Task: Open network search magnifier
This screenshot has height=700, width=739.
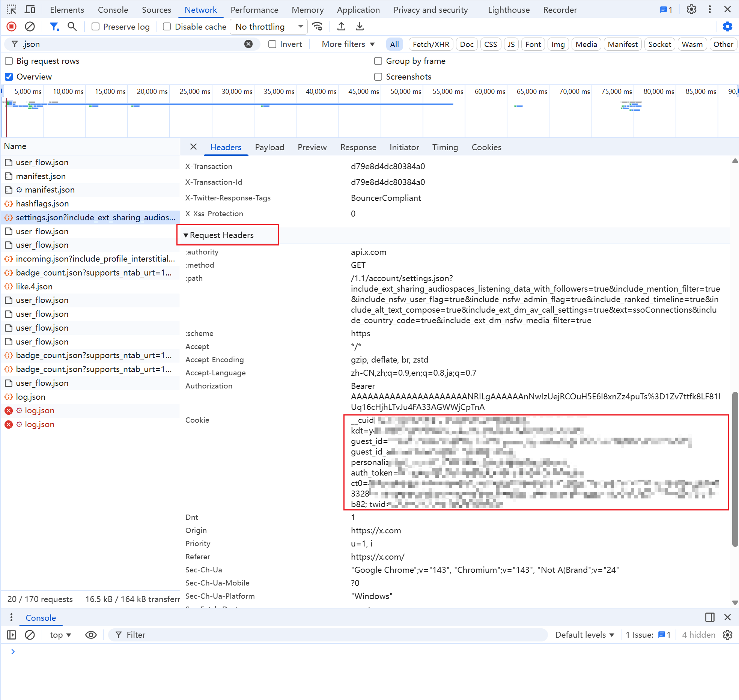Action: pyautogui.click(x=72, y=27)
